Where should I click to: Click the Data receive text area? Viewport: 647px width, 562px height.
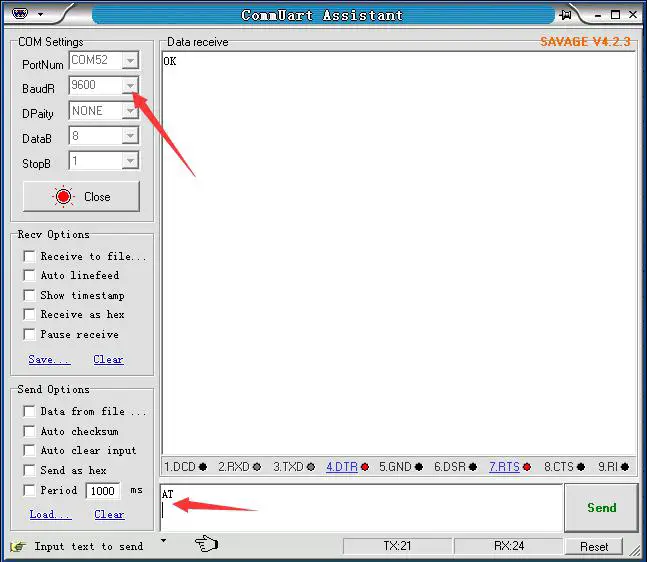click(x=399, y=253)
